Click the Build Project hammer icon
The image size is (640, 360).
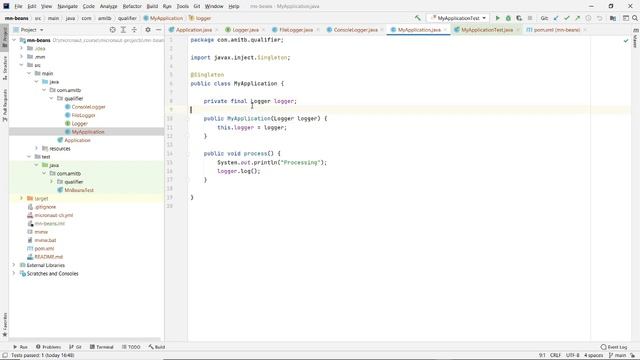[418, 18]
